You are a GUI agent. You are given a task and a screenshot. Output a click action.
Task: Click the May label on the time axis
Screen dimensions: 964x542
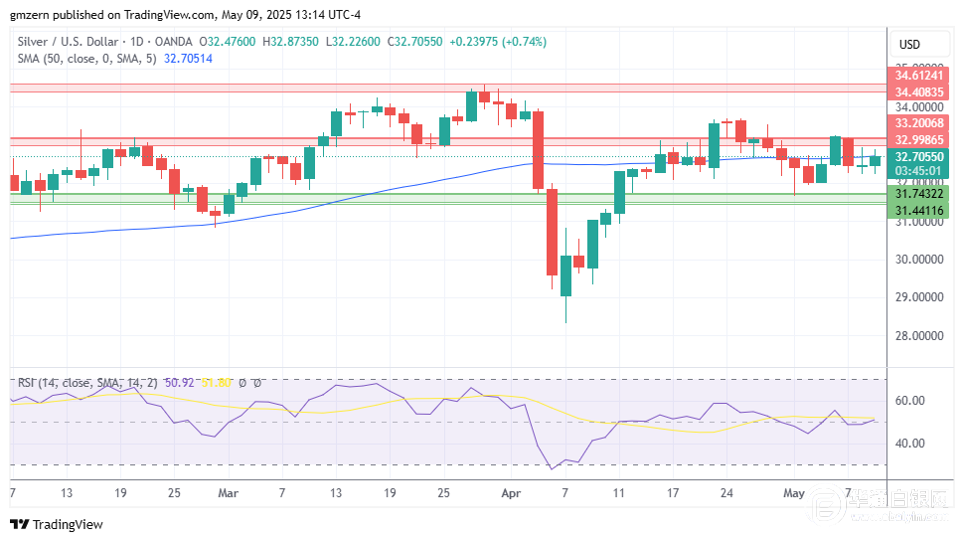tap(794, 494)
